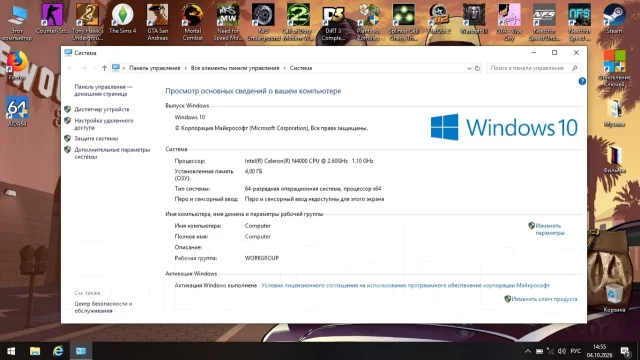This screenshot has width=640, height=360.
Task: Open the Counter-Strike desktop shortcut
Action: coord(52,19)
